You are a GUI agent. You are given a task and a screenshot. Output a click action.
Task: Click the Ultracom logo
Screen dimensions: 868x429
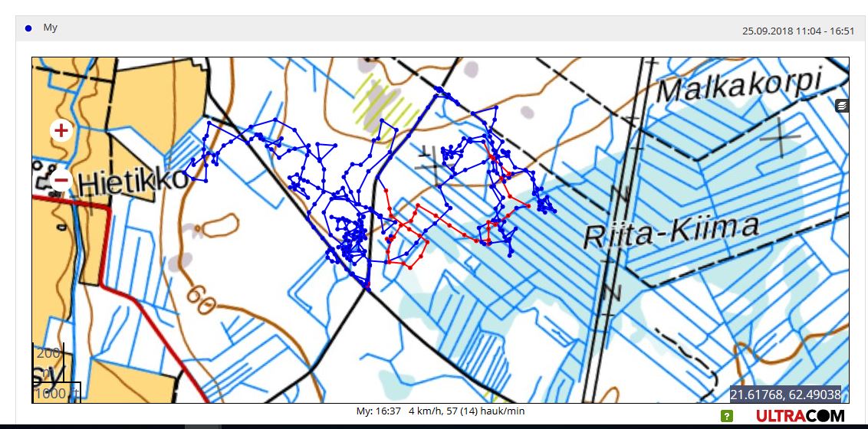(x=800, y=416)
